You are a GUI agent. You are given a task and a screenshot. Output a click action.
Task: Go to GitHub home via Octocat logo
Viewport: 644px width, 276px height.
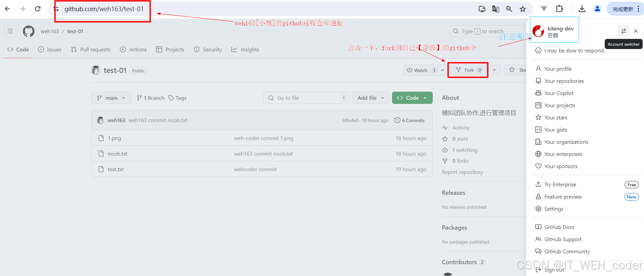click(28, 31)
